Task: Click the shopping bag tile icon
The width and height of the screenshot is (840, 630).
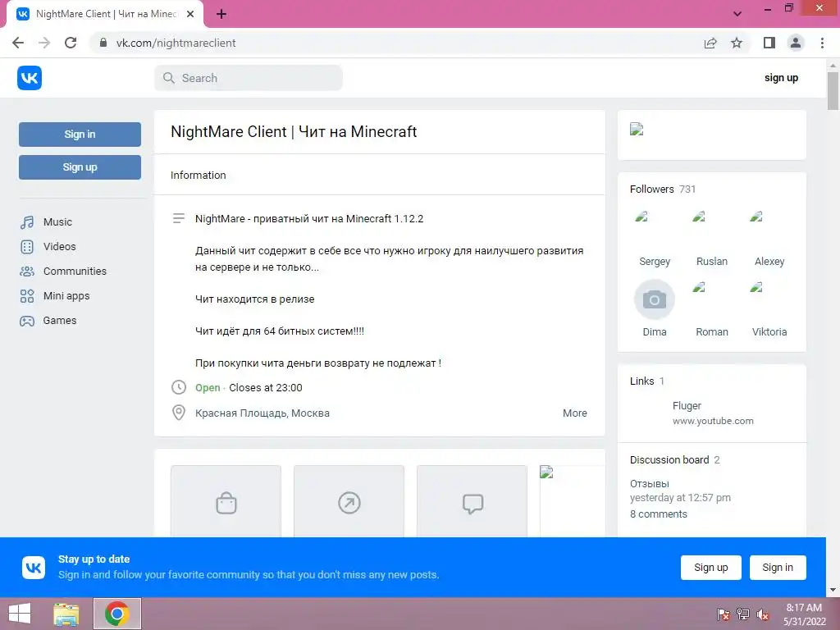Action: point(226,503)
